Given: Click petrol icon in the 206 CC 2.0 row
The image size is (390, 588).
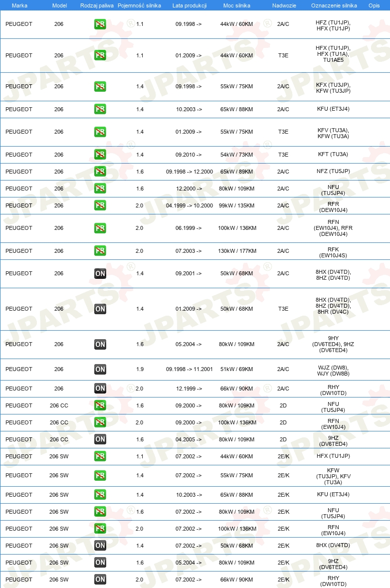Looking at the screenshot, I should 100,422.
